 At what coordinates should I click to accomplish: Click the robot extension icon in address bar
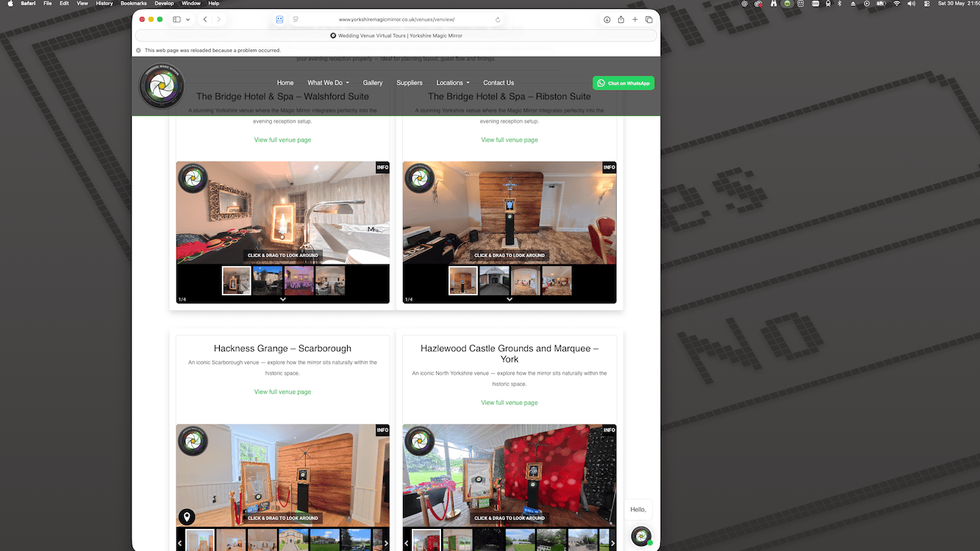click(x=280, y=20)
